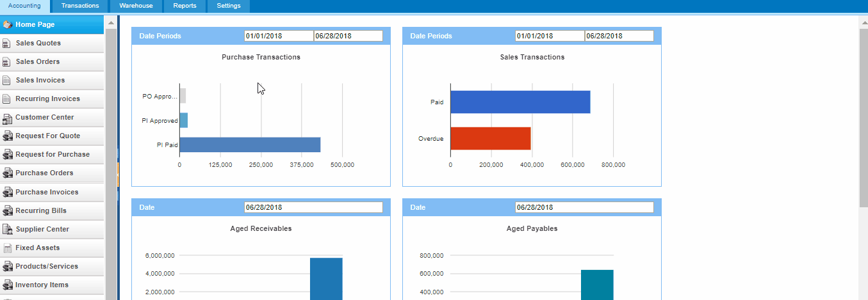Open Recurring Invoices
868x300 pixels.
pos(52,99)
